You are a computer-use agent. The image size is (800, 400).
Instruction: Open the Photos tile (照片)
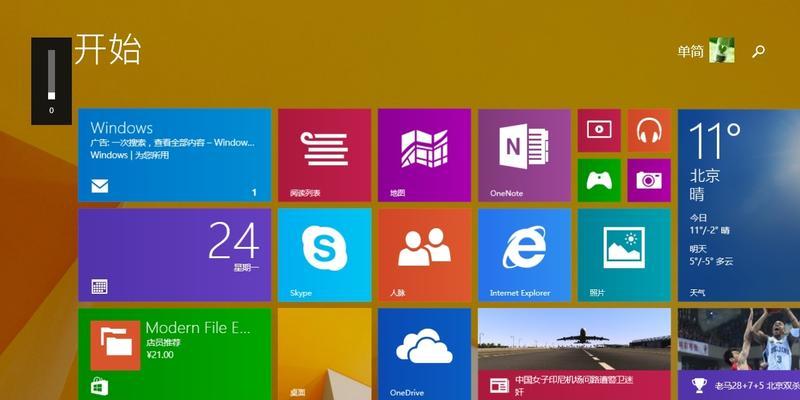(624, 255)
